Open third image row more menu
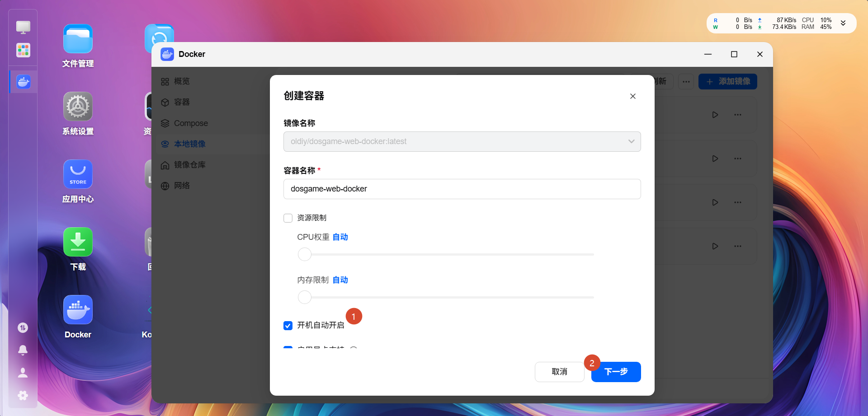The image size is (868, 416). point(738,202)
